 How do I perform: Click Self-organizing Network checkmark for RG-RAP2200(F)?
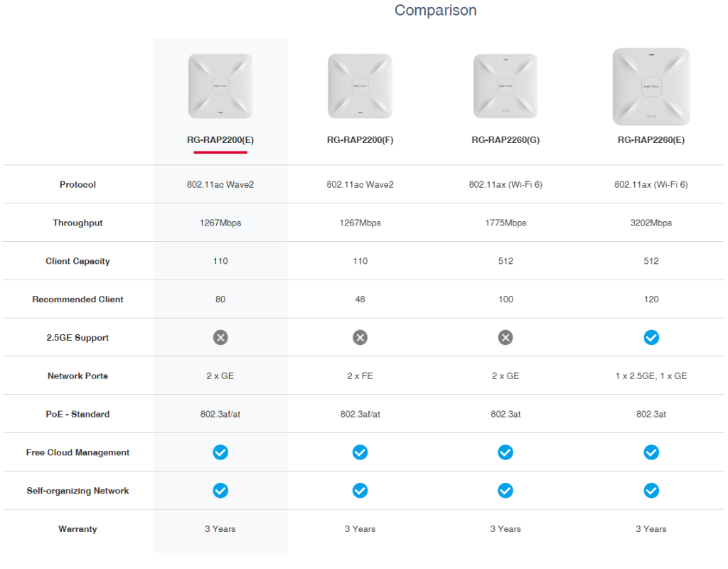tap(360, 491)
